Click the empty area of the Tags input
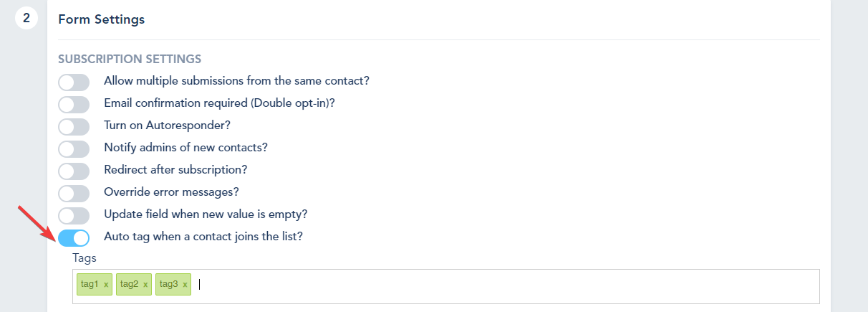This screenshot has height=312, width=868. [x=501, y=285]
